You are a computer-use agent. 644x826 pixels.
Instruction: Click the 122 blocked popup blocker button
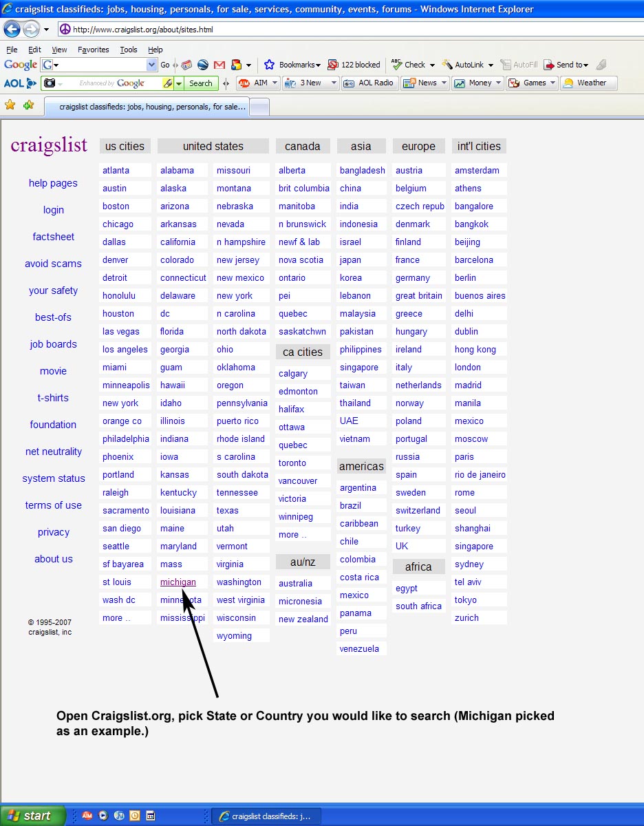coord(354,65)
